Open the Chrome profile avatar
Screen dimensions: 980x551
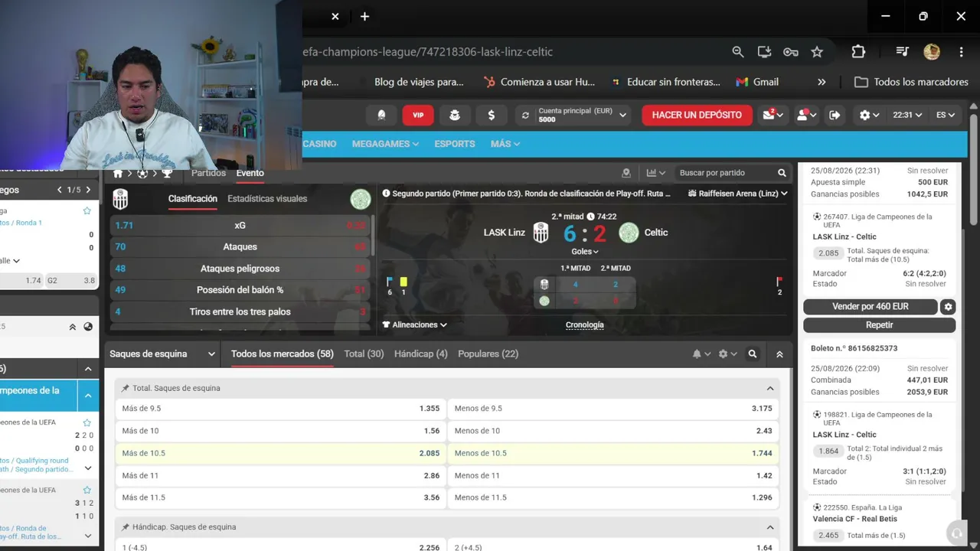click(932, 52)
